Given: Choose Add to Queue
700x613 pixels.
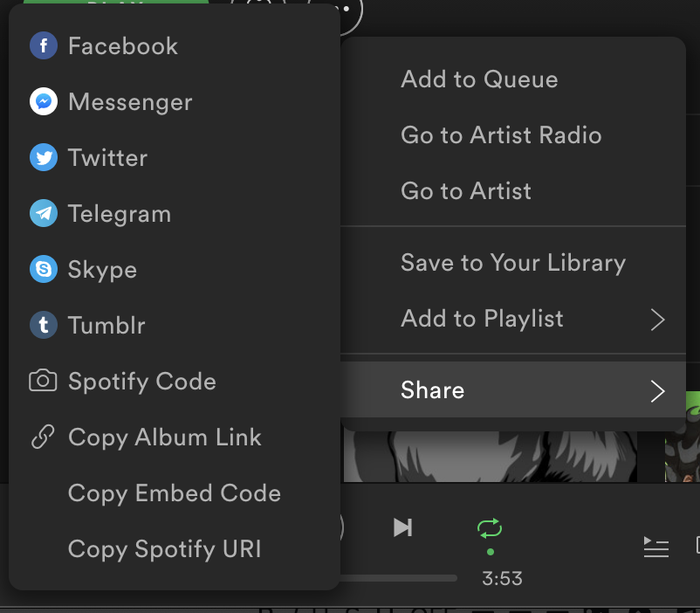Looking at the screenshot, I should tap(479, 79).
